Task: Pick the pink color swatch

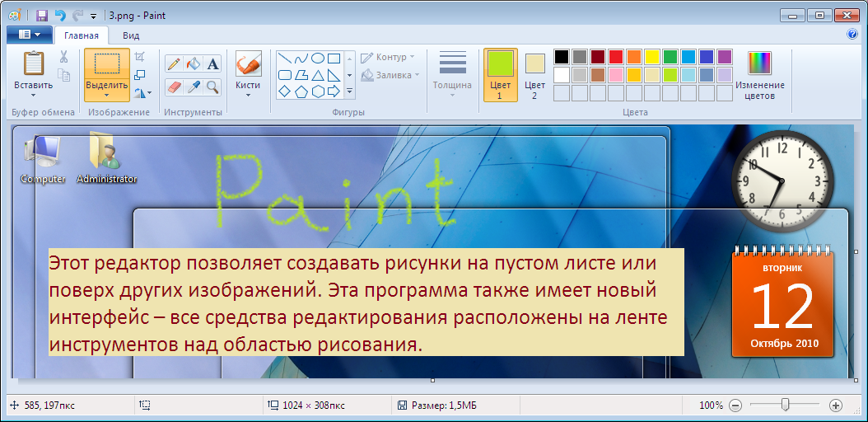Action: click(x=616, y=75)
